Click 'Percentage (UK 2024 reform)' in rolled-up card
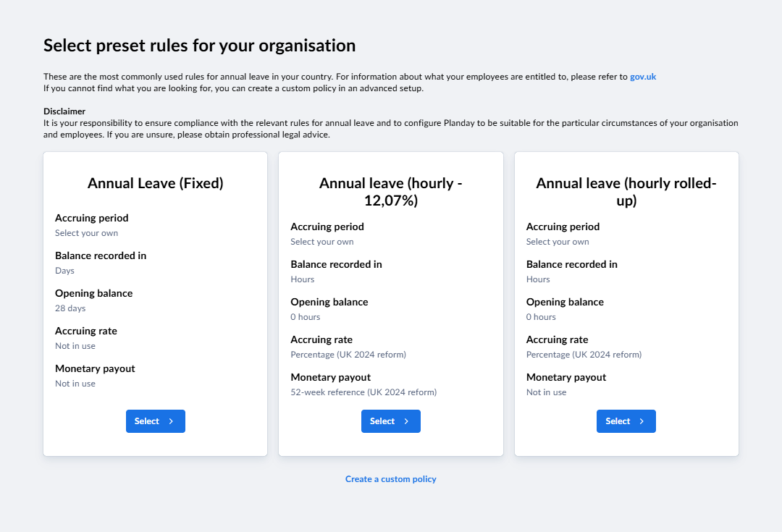Screen dimensions: 782x532 (x=584, y=355)
